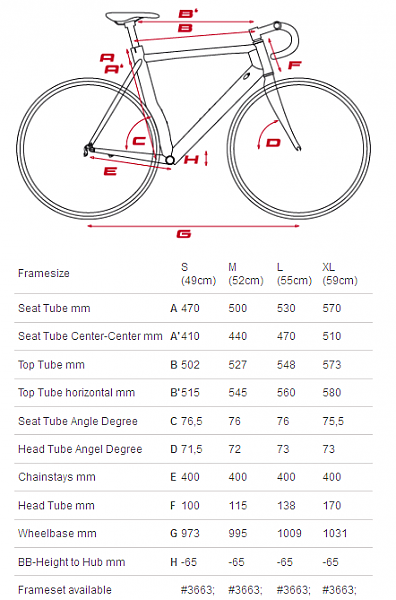This screenshot has width=396, height=600.
Task: Click the red E chainstay label
Action: 110,171
